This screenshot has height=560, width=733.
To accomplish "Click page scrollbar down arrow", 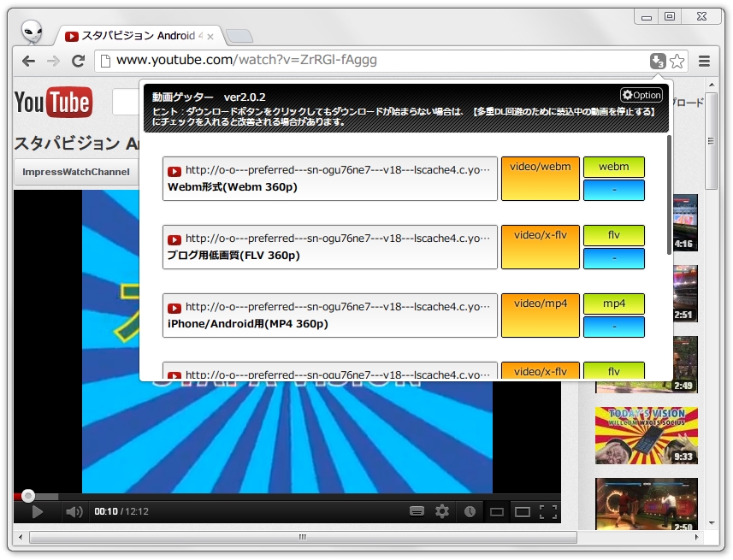I will 712,523.
